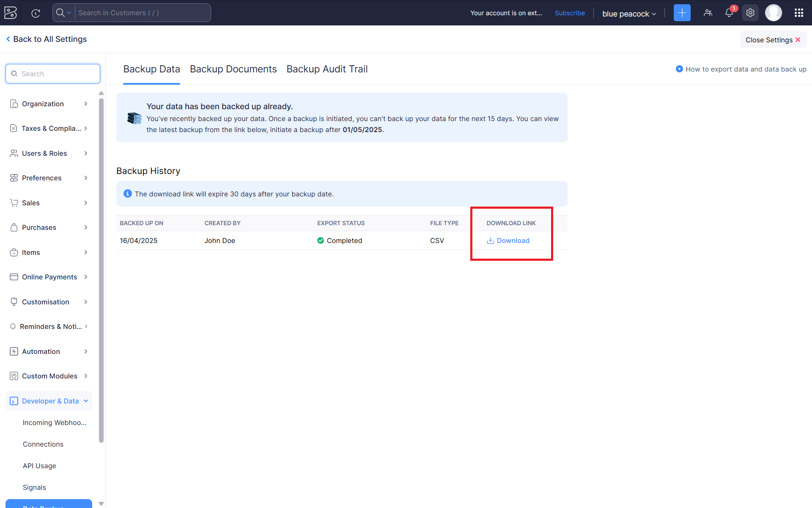Click the Automation lightning icon
The width and height of the screenshot is (812, 508).
(x=14, y=351)
